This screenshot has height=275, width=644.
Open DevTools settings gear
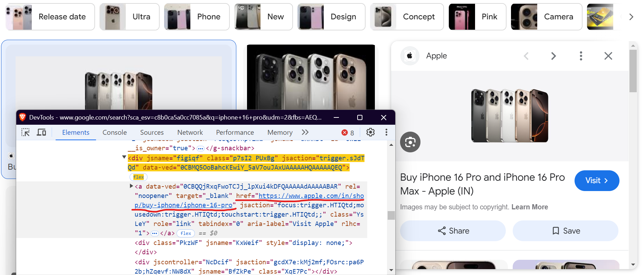(x=370, y=132)
